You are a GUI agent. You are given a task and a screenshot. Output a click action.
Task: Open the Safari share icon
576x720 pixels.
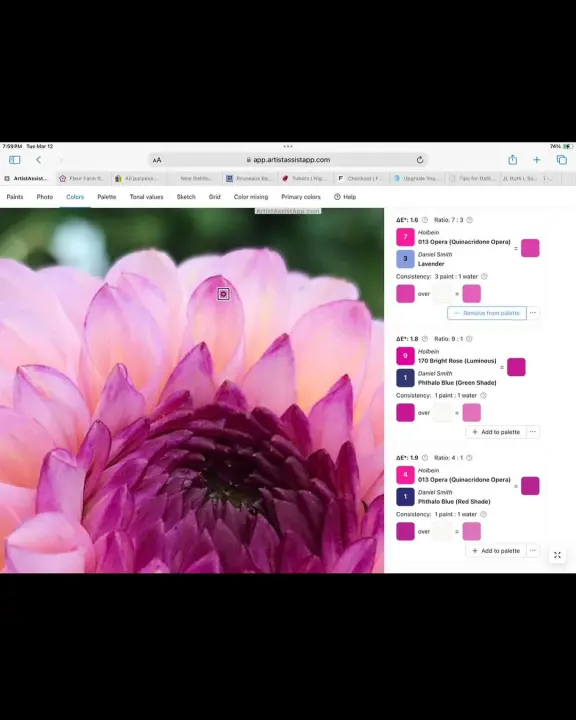[513, 159]
